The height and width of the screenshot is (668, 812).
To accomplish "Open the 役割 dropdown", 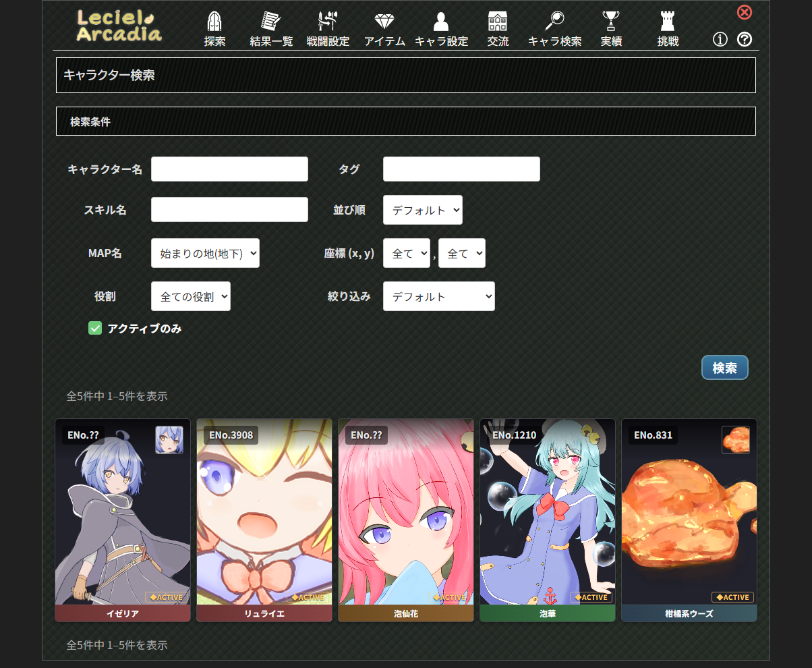I will pos(191,296).
